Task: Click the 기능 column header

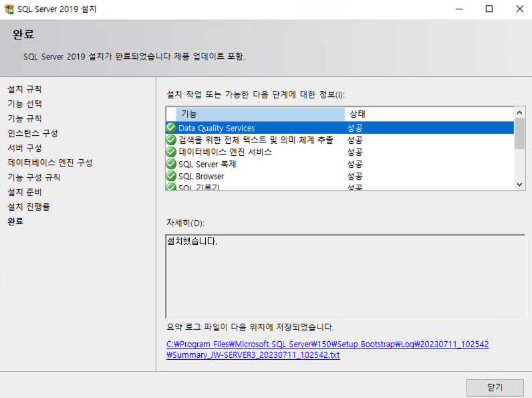Action: [260, 114]
